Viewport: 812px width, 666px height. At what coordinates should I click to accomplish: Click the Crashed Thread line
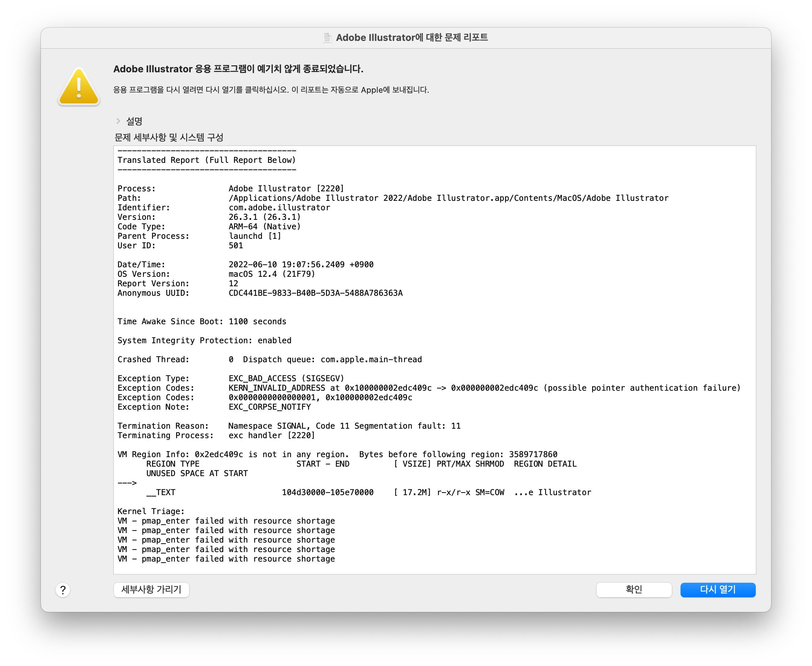tap(269, 359)
